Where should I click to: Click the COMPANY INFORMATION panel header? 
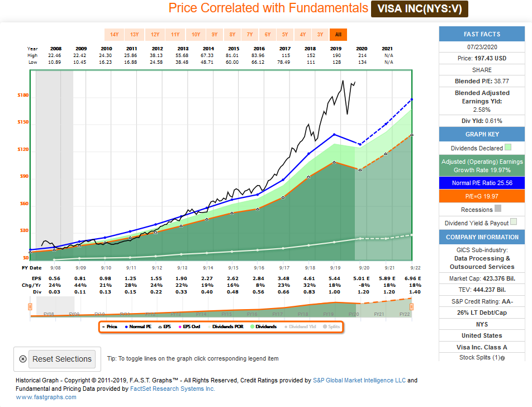click(482, 237)
